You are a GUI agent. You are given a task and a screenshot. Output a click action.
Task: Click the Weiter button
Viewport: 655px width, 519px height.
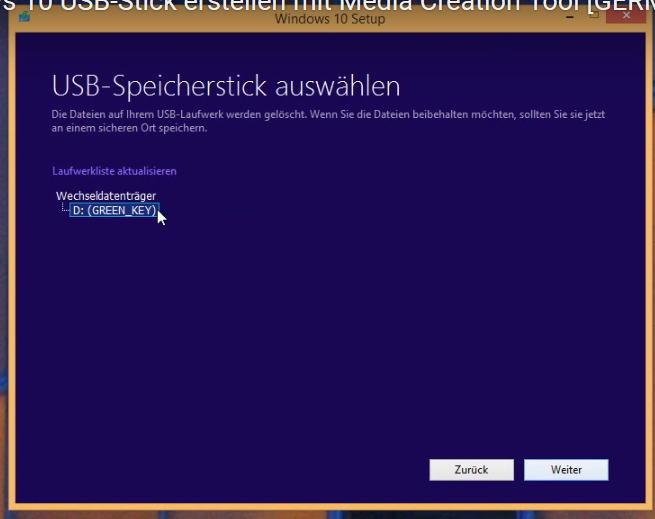(566, 470)
